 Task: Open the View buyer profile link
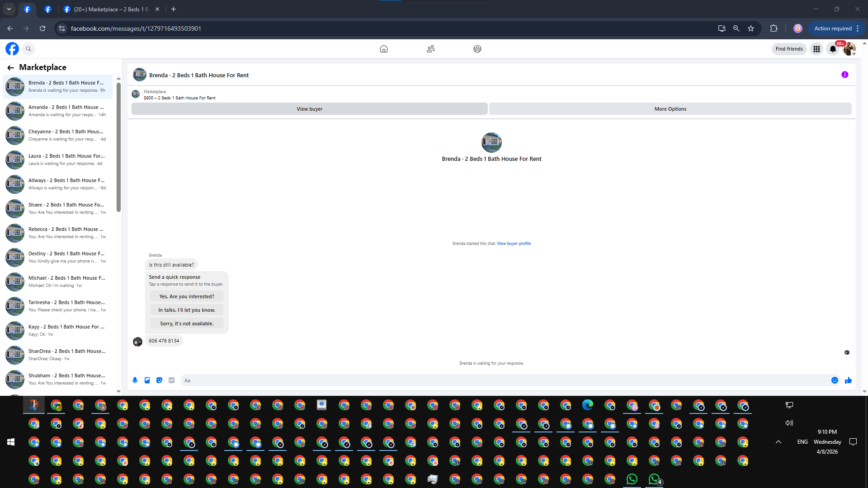pyautogui.click(x=514, y=244)
